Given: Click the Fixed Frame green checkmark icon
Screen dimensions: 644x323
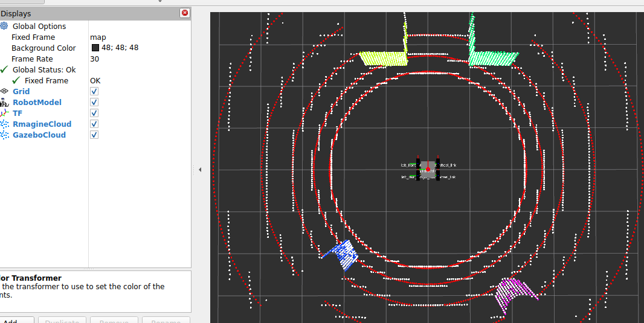Looking at the screenshot, I should [16, 80].
